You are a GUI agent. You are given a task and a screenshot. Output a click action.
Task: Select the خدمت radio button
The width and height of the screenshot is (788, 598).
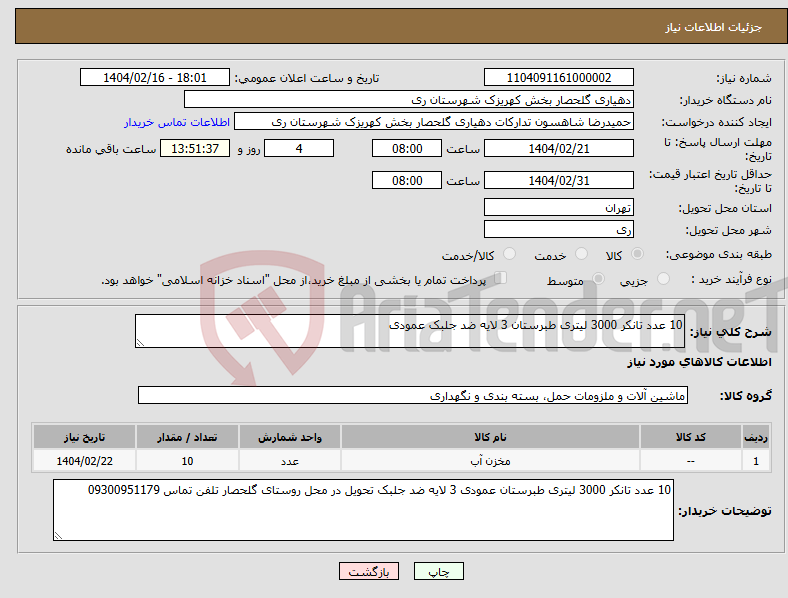(x=581, y=254)
